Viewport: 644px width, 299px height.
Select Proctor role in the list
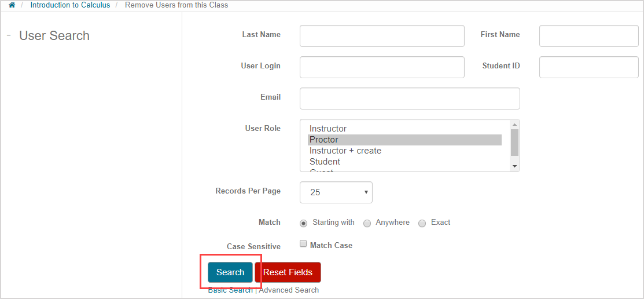click(324, 140)
